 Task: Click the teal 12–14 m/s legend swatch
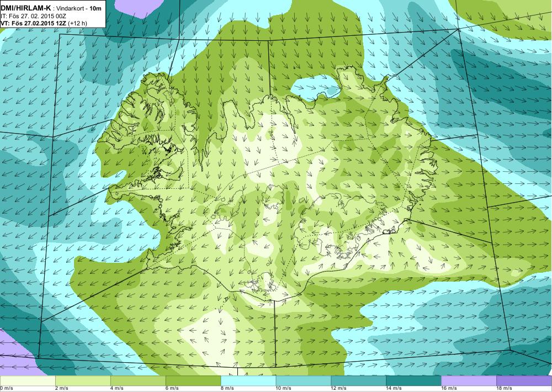(358, 381)
